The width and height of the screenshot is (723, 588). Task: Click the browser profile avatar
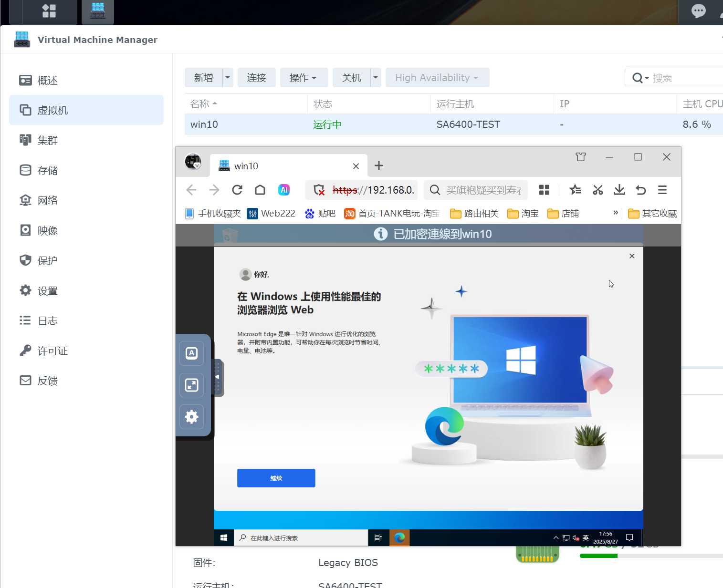point(193,162)
